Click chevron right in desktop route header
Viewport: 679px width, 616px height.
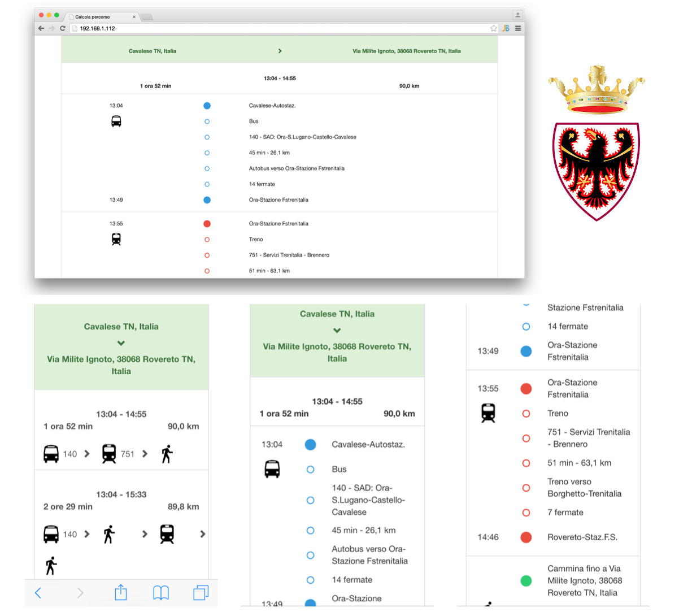click(280, 51)
